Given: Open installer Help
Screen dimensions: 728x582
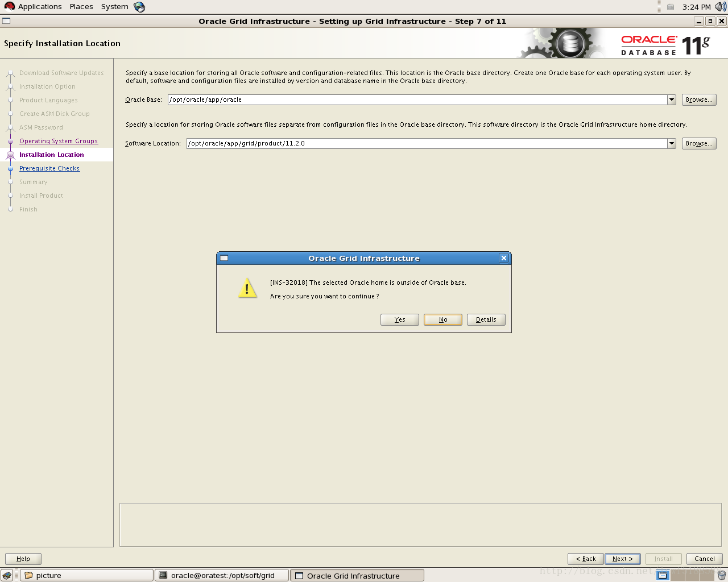Looking at the screenshot, I should [23, 559].
